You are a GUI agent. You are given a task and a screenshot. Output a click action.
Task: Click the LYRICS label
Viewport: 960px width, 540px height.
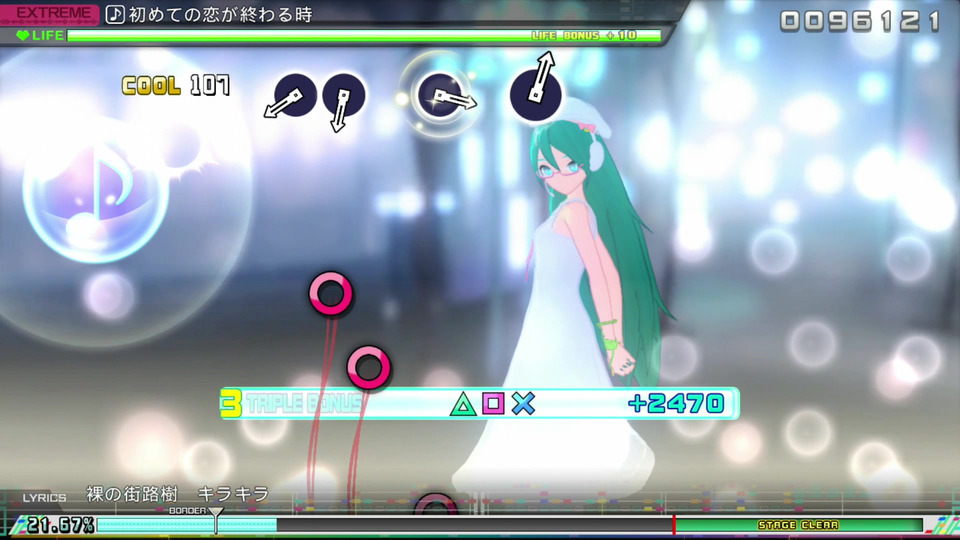(x=44, y=498)
